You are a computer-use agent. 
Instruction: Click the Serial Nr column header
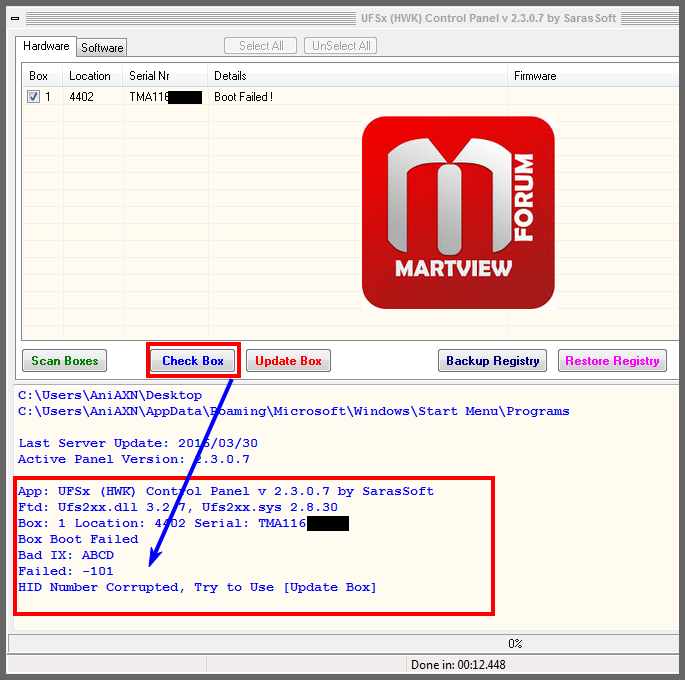165,76
